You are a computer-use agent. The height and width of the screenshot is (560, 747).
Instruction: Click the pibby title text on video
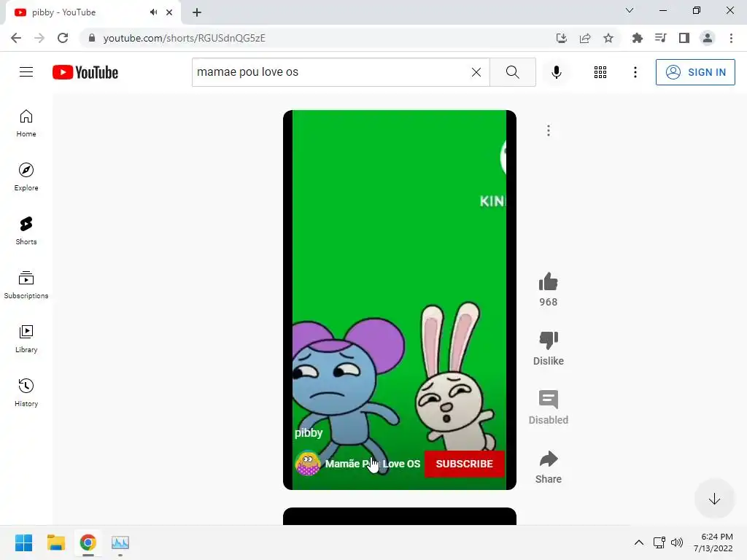309,432
